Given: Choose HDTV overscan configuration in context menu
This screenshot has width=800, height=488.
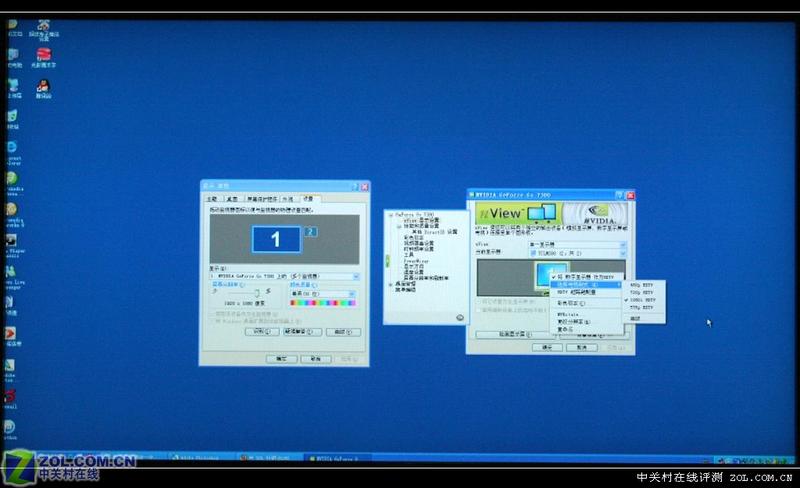Looking at the screenshot, I should (x=586, y=292).
